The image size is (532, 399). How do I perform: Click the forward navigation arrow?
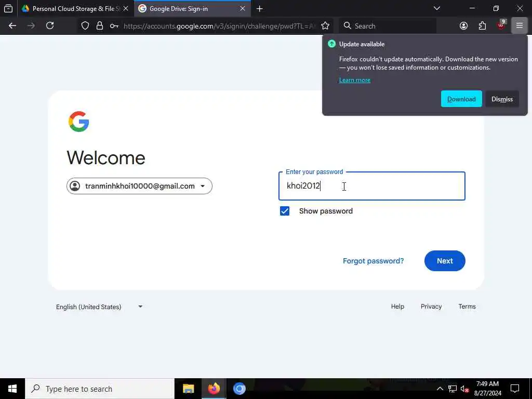pos(31,26)
